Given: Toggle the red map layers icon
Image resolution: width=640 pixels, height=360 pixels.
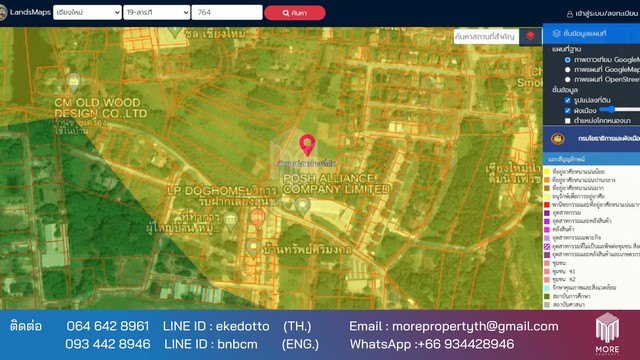Looking at the screenshot, I should (x=530, y=36).
